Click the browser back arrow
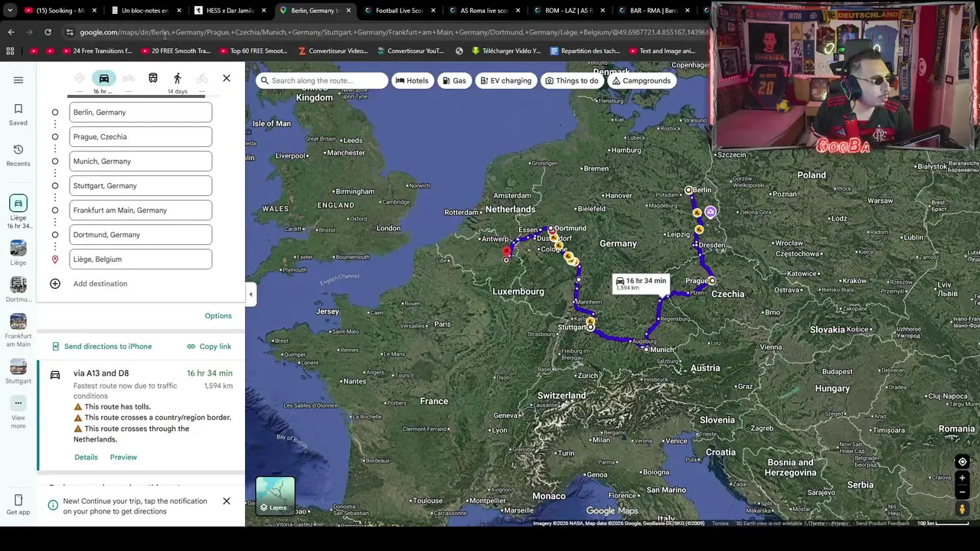Image resolution: width=980 pixels, height=551 pixels. tap(11, 32)
